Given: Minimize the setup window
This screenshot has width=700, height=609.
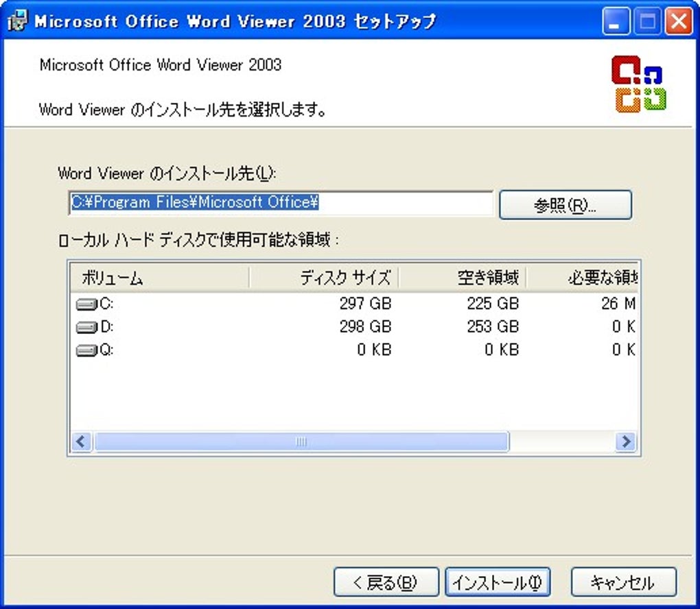Looking at the screenshot, I should [x=616, y=21].
